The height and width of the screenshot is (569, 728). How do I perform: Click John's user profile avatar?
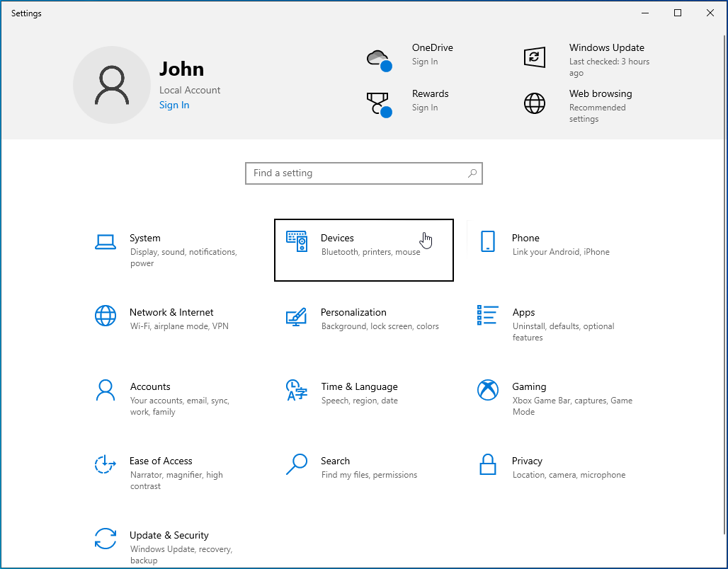112,85
